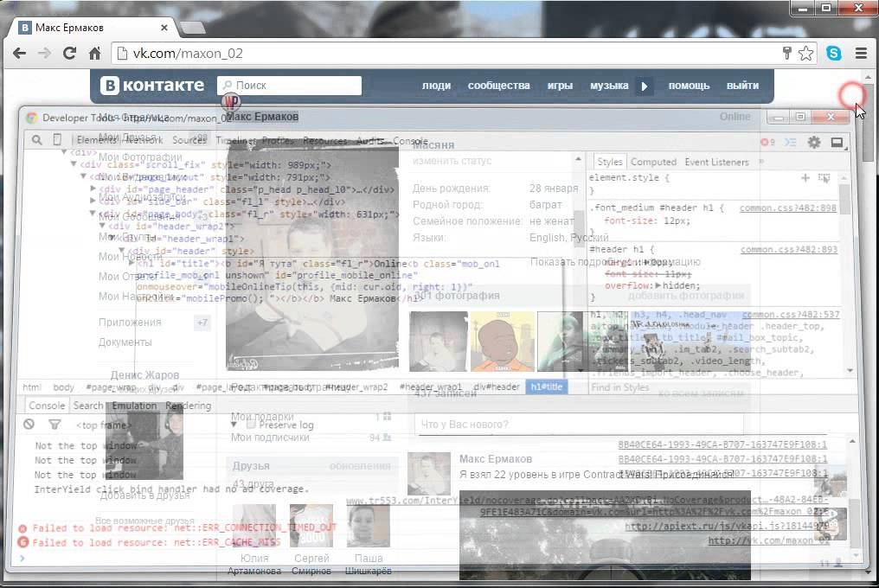Open the http://apiext.ru/js/vkapi.js console link
879x588 pixels.
[727, 527]
